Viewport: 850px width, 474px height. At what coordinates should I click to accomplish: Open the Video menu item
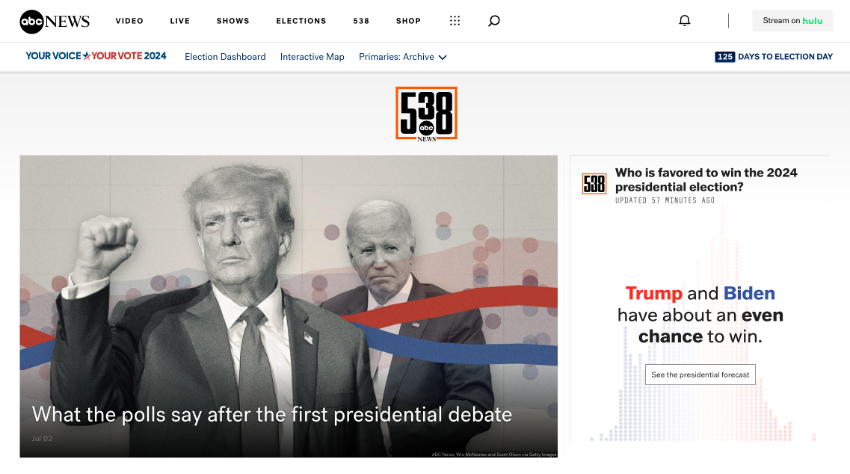[129, 21]
